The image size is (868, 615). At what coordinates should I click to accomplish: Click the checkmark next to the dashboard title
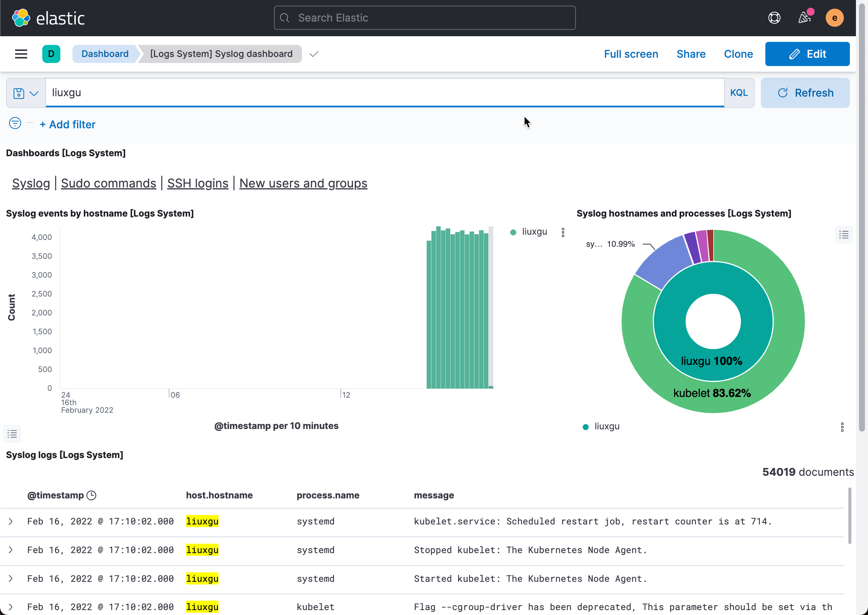tap(314, 54)
